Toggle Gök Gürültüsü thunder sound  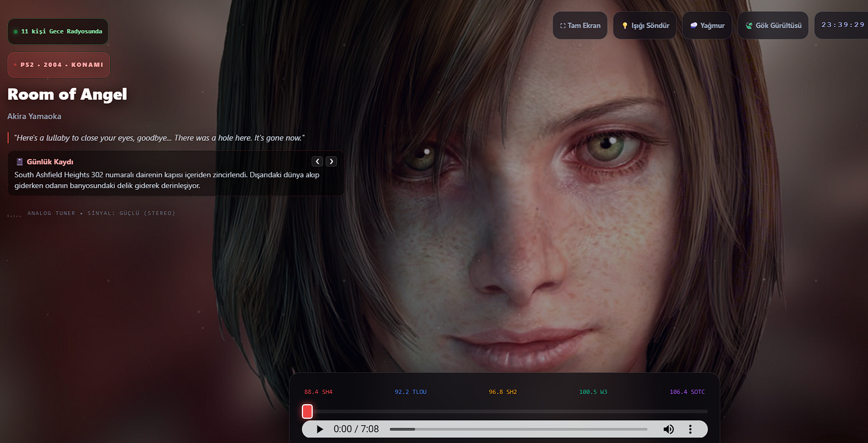[x=773, y=25]
